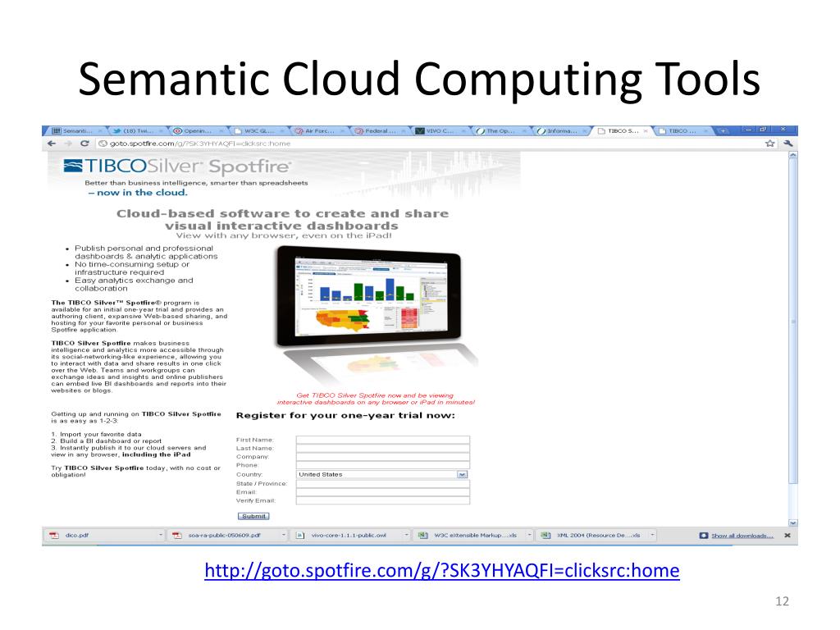Viewport: 840px width, 630px height.
Task: Switch to the Federal ... tab
Action: (381, 130)
